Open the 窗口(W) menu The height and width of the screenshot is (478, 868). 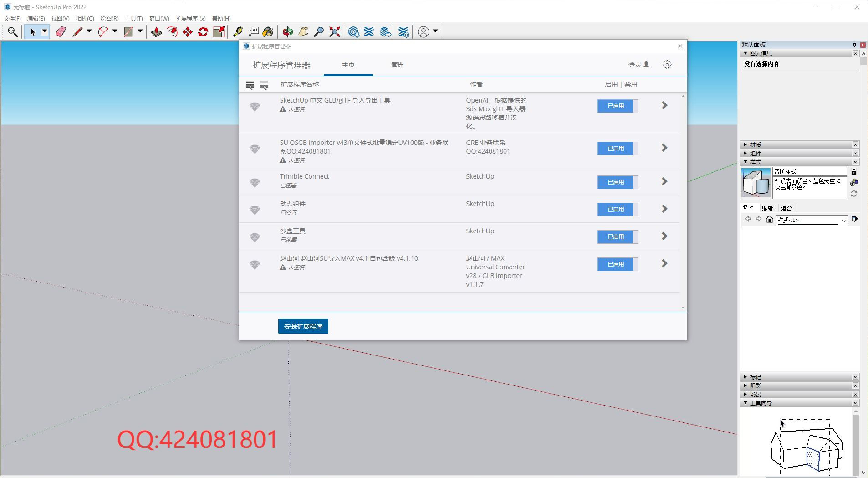pyautogui.click(x=159, y=19)
